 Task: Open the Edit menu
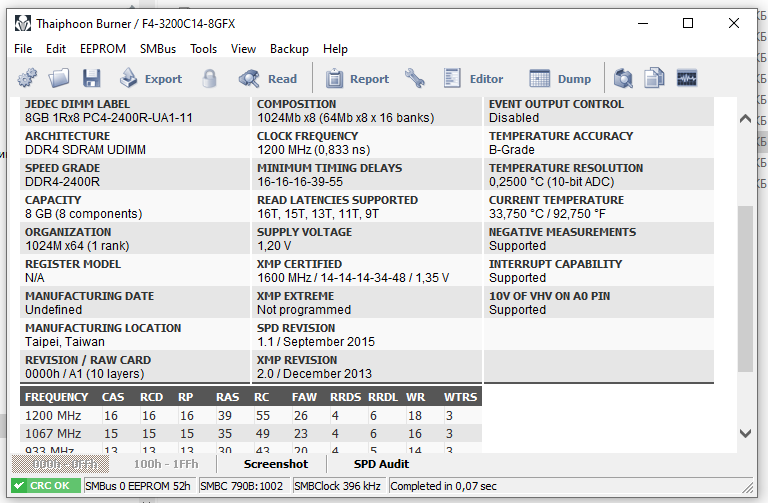[x=56, y=49]
